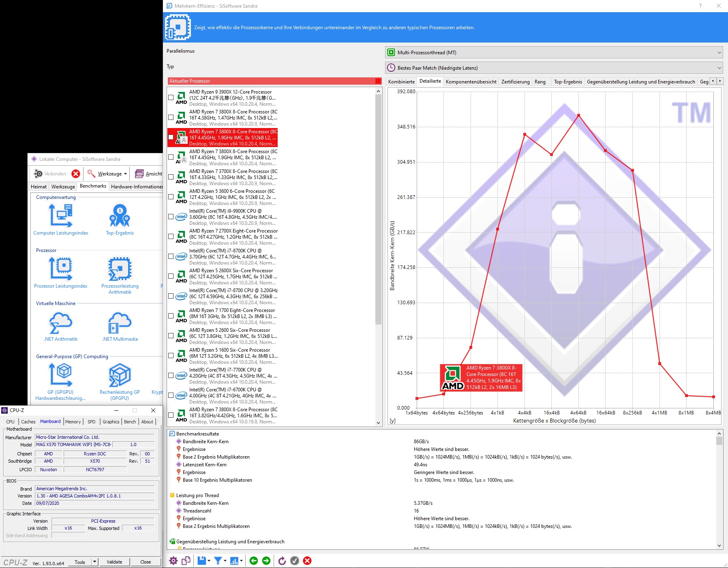The width and height of the screenshot is (728, 568).
Task: Click the save floppy disk icon
Action: click(201, 561)
